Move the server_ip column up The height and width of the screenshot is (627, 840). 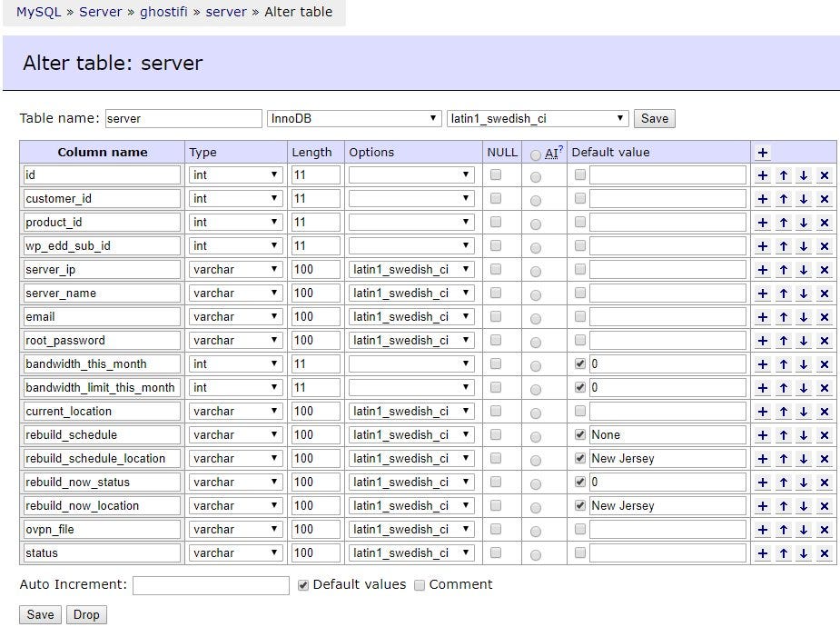[x=782, y=269]
